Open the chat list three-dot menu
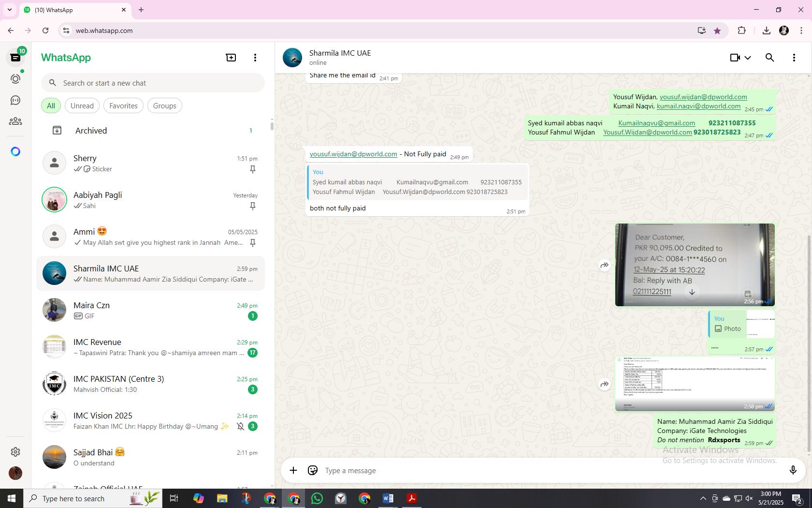Viewport: 812px width, 508px height. [x=255, y=58]
